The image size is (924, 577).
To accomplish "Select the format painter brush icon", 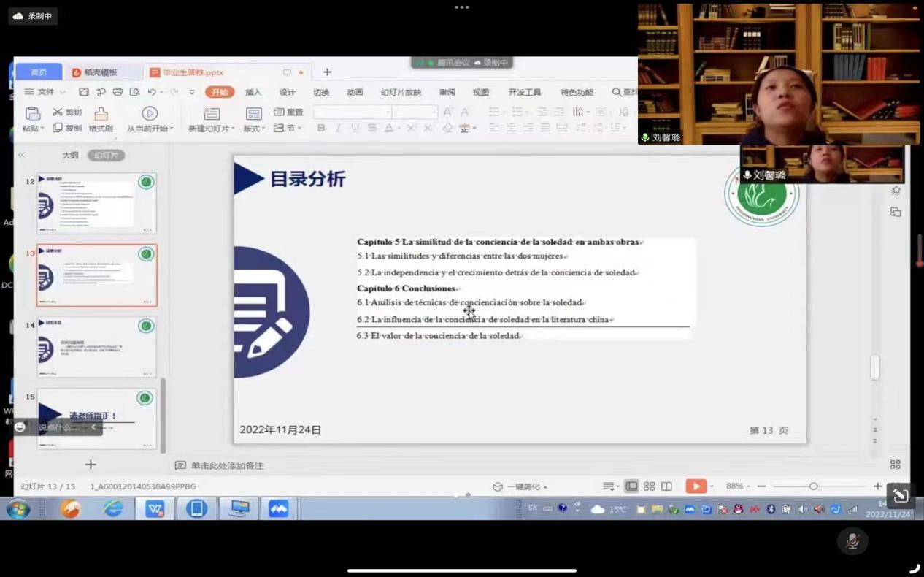I will pos(101,113).
